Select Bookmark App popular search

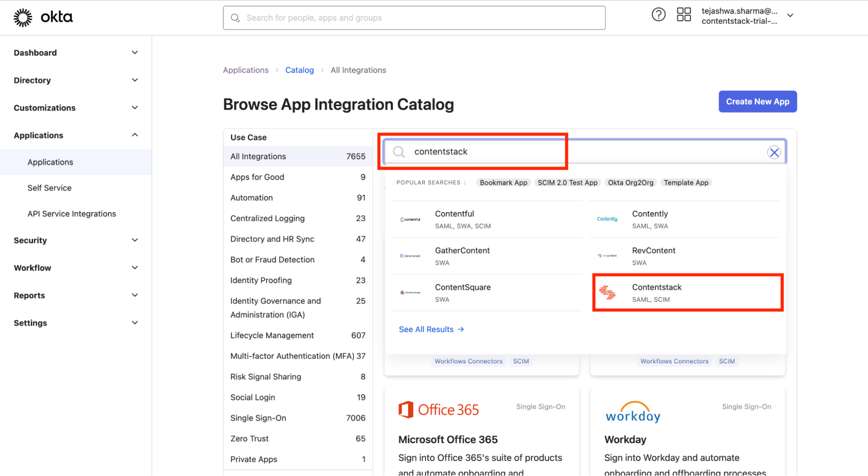[x=503, y=183]
